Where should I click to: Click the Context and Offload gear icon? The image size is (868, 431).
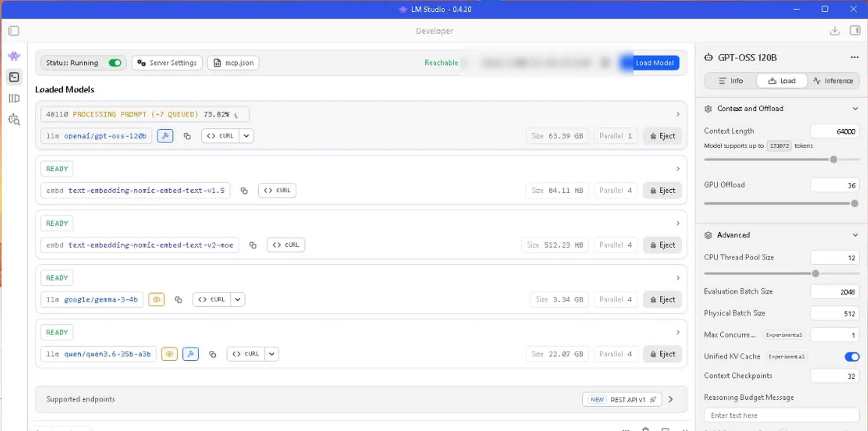(x=708, y=109)
